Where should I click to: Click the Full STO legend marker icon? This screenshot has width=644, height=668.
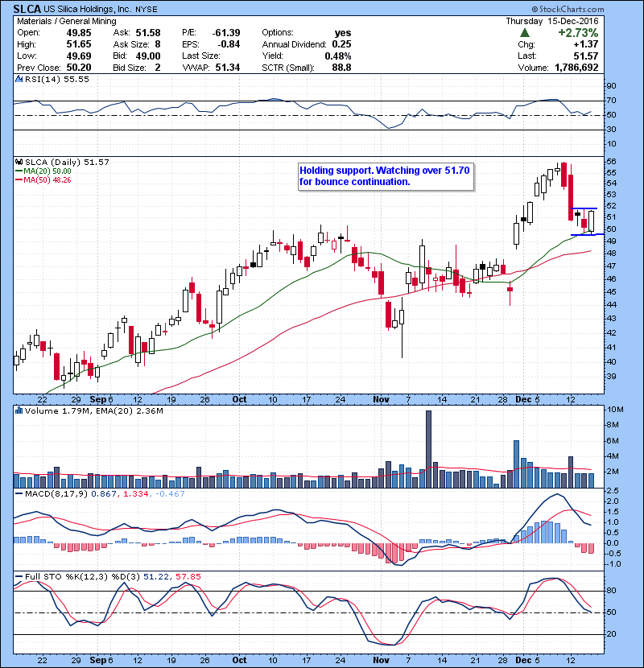coord(19,575)
